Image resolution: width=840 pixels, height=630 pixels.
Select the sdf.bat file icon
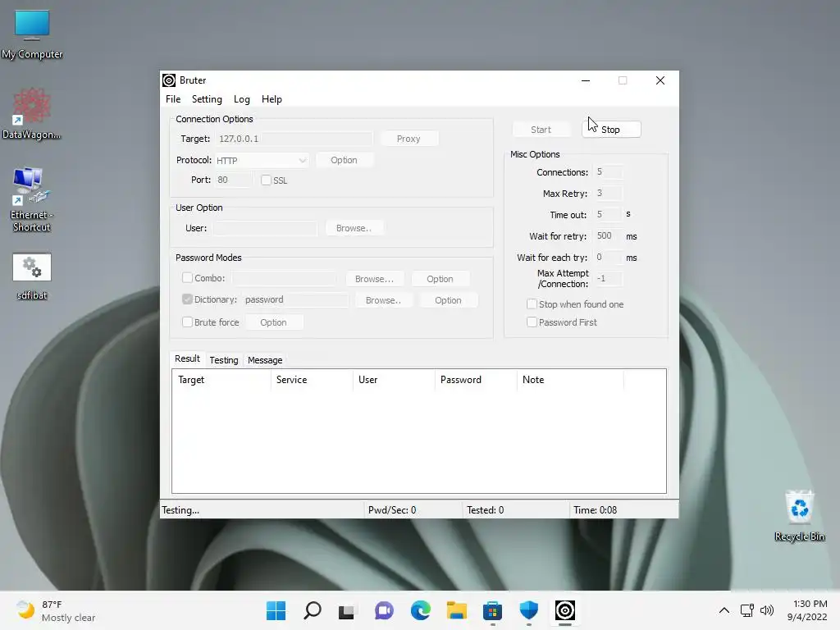(32, 276)
